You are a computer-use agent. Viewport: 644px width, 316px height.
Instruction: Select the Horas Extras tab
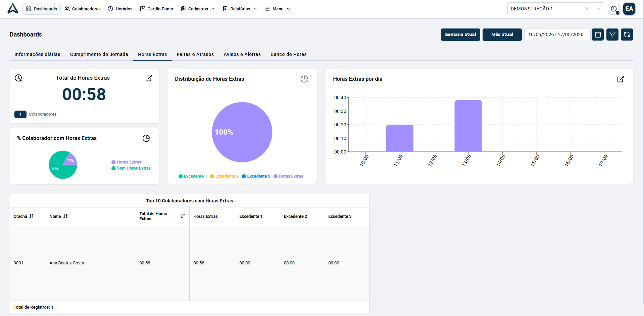click(x=152, y=54)
